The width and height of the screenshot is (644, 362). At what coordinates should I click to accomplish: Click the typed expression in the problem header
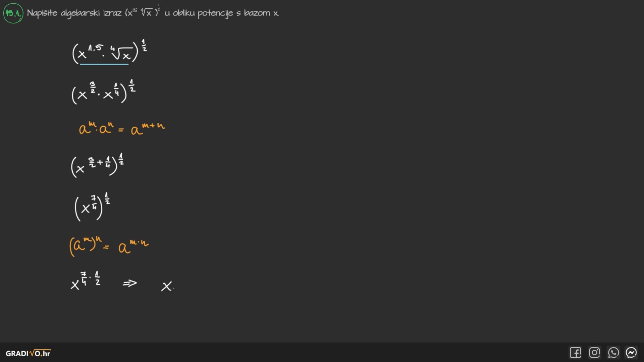tap(143, 12)
